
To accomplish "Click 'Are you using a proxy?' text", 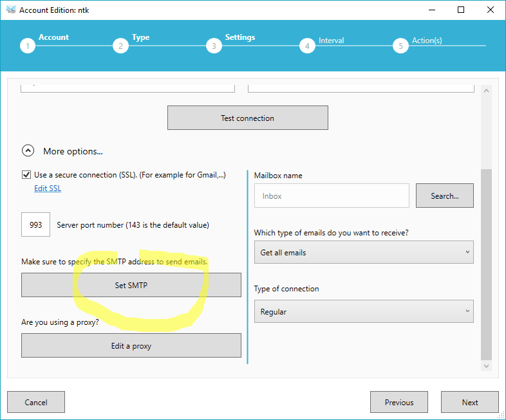I will [x=60, y=322].
